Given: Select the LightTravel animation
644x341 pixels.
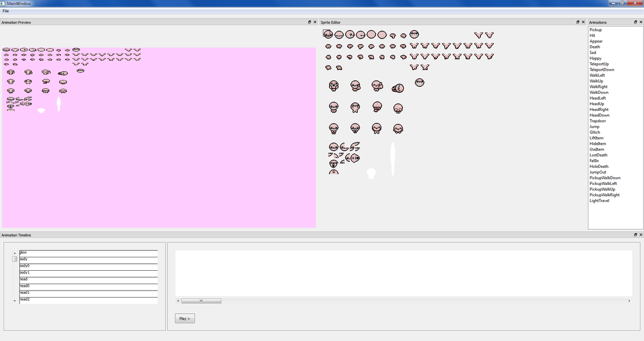Looking at the screenshot, I should (615, 201).
